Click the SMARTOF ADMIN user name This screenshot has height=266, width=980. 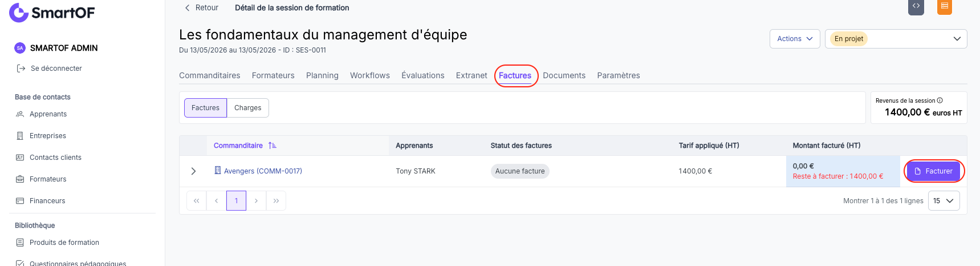click(64, 48)
